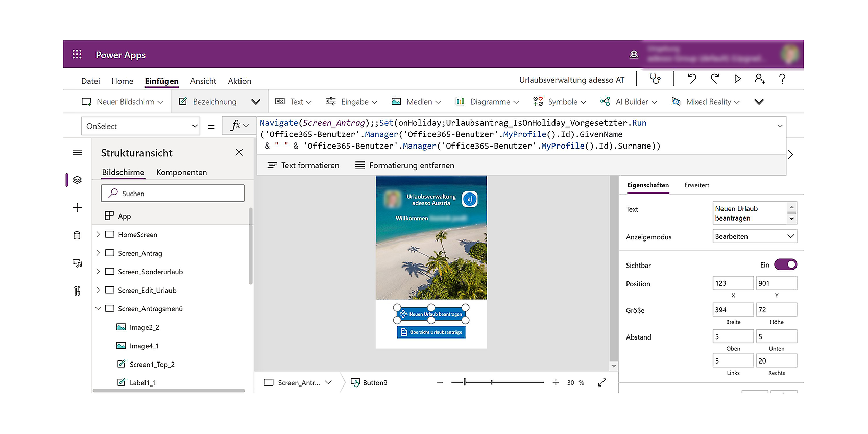
Task: Open the share user icon
Action: (760, 79)
